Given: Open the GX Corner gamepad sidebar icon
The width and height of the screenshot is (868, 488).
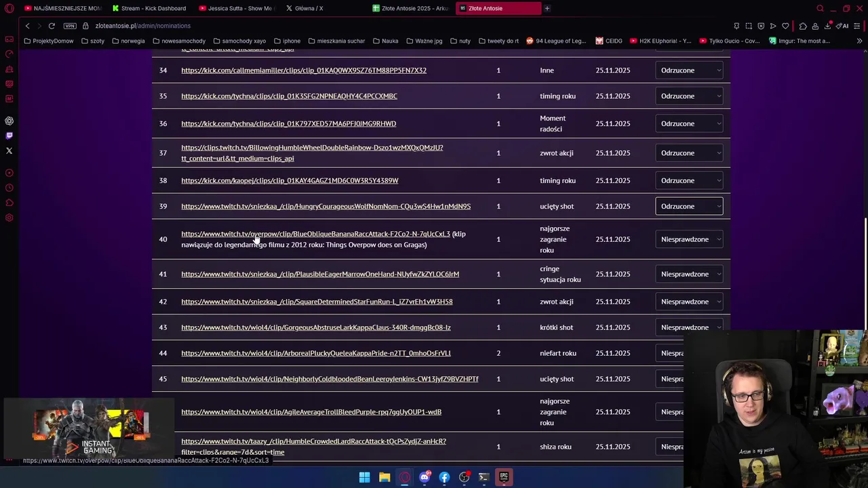Looking at the screenshot, I should pyautogui.click(x=9, y=39).
